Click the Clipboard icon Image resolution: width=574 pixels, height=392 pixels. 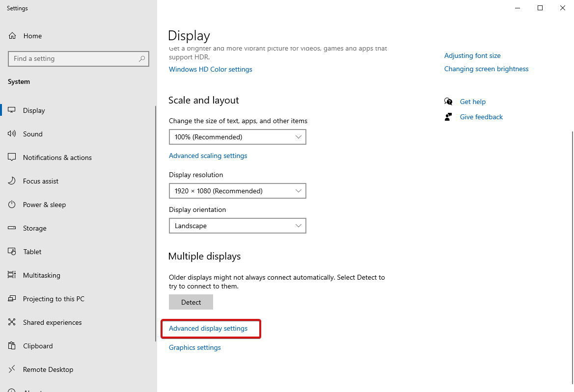pos(12,345)
